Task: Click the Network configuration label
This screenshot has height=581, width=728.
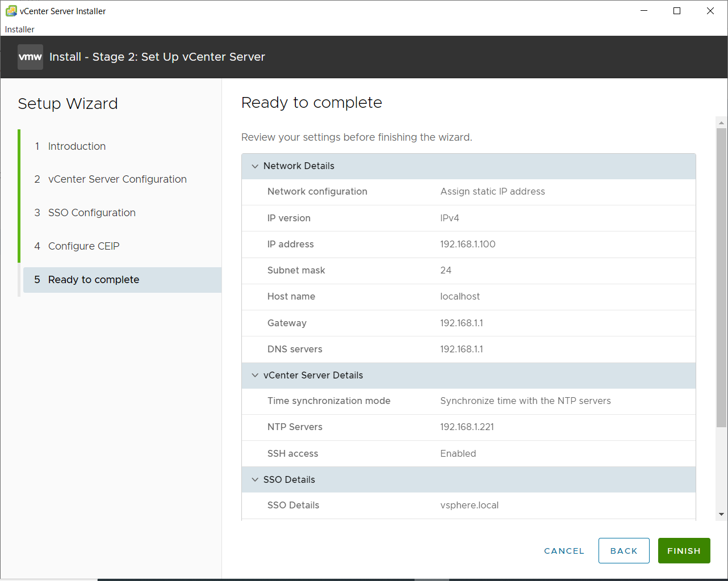Action: 317,192
